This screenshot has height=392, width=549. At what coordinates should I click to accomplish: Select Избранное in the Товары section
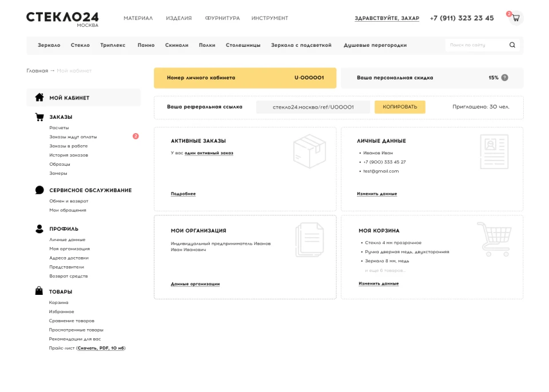coord(61,311)
